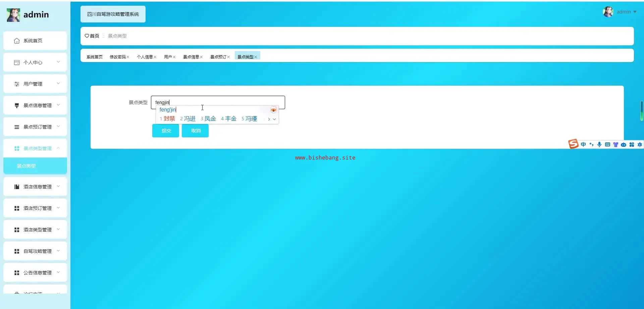
Task: Expand the 酒店信息管理 chevron
Action: (58, 186)
